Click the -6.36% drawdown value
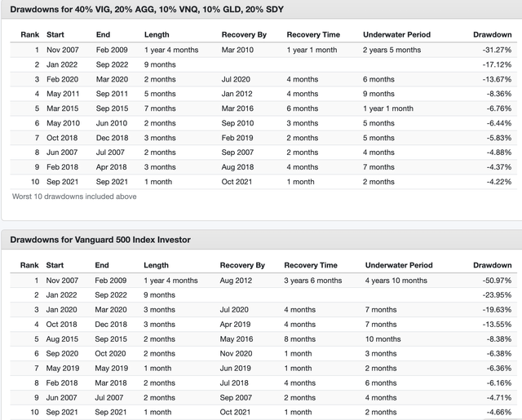 point(498,369)
